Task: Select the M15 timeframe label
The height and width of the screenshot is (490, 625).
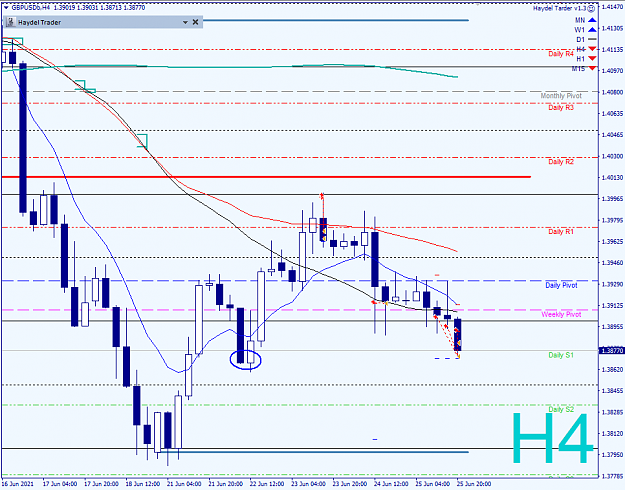Action: click(578, 69)
